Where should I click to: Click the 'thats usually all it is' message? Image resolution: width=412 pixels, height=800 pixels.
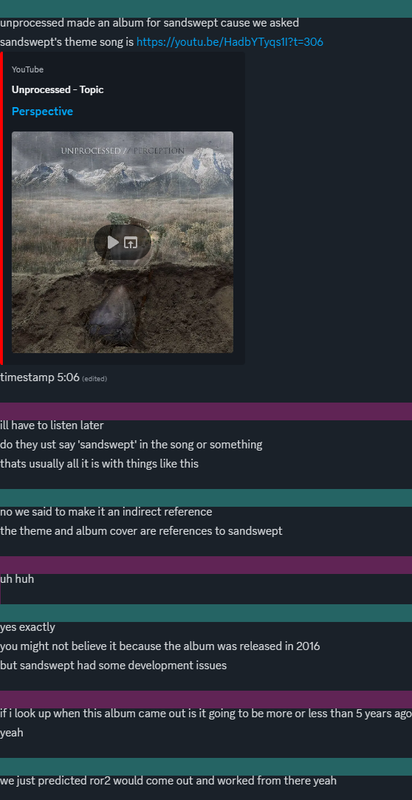pos(99,464)
